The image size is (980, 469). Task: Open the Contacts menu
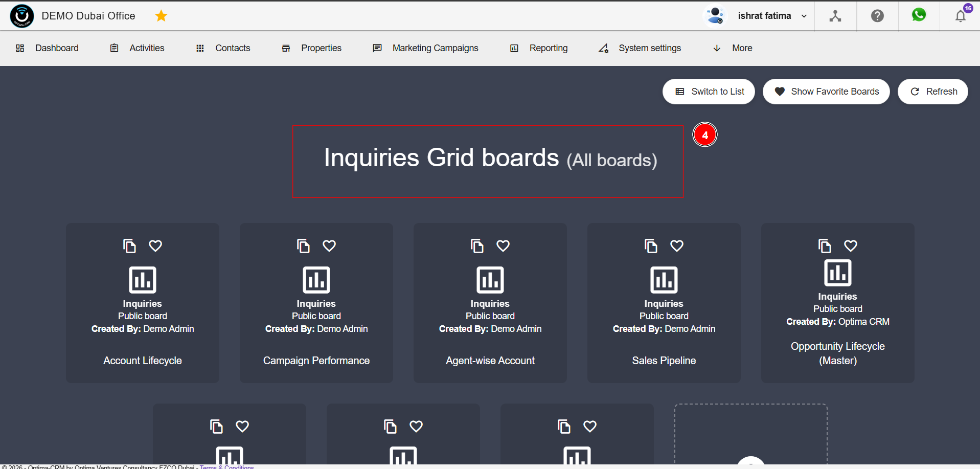click(223, 48)
